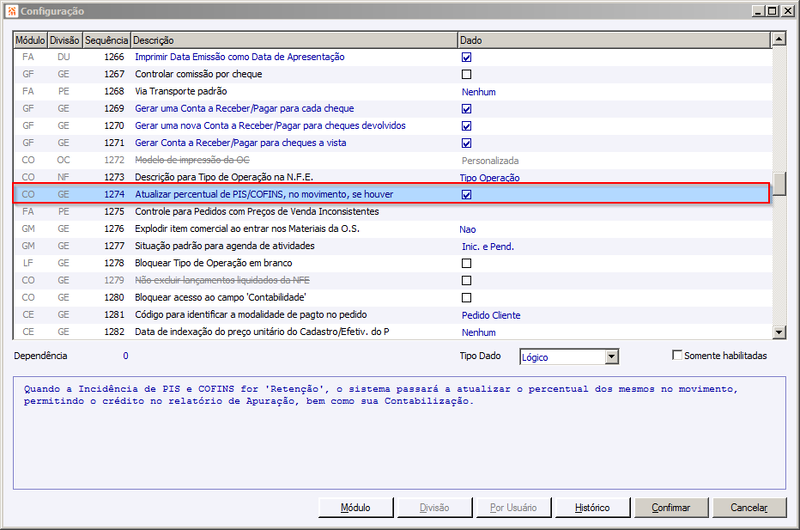This screenshot has width=800, height=530.
Task: Enable the Somente habilitadas checkbox
Action: (677, 355)
